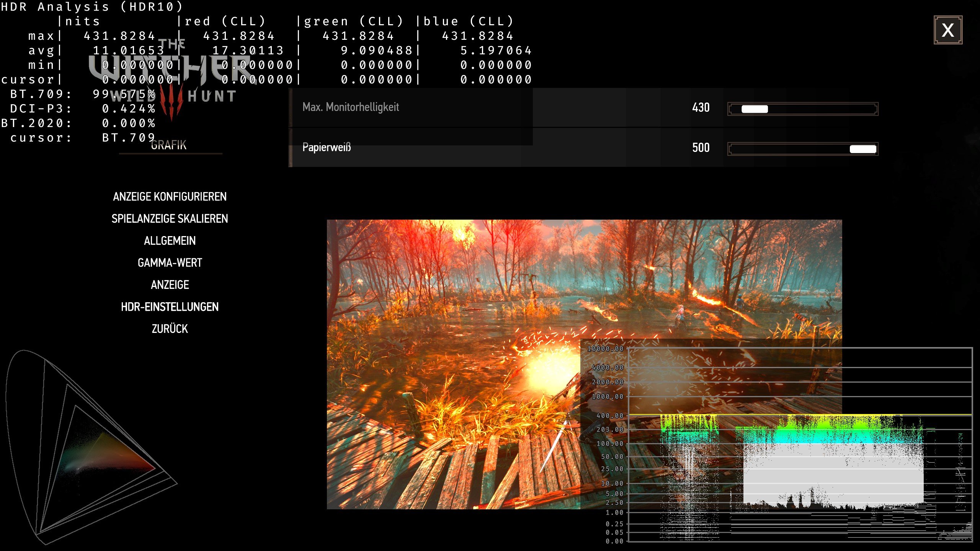980x551 pixels.
Task: Open ANZEIGE KONFIGURIEREN menu entry
Action: pyautogui.click(x=170, y=197)
